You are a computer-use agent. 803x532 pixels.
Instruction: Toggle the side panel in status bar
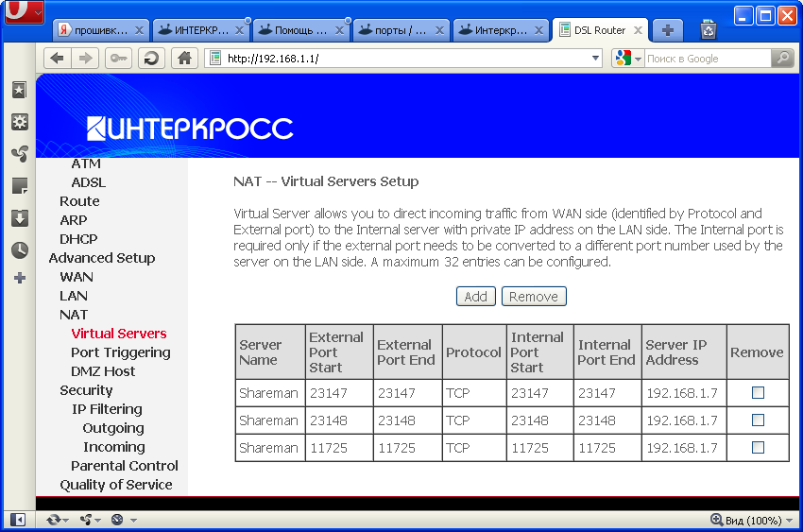(x=17, y=521)
